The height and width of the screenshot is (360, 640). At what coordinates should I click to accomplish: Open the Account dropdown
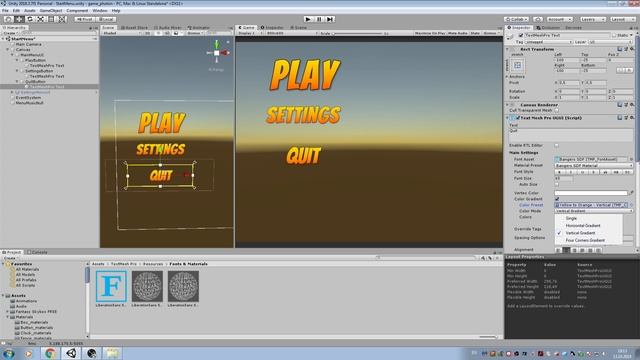(x=560, y=19)
